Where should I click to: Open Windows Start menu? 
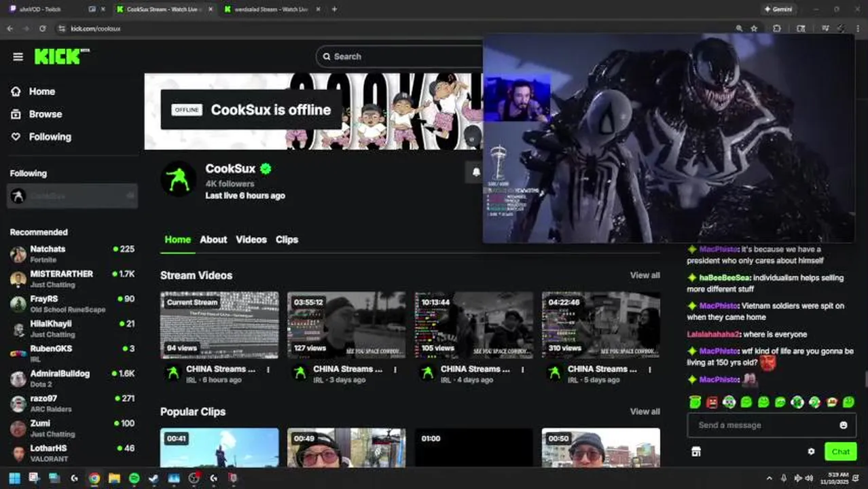[14, 478]
